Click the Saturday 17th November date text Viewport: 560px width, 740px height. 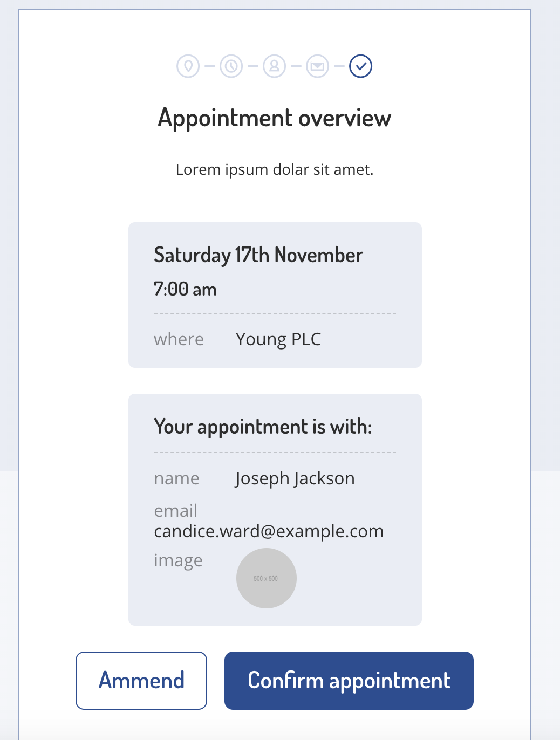(x=258, y=255)
